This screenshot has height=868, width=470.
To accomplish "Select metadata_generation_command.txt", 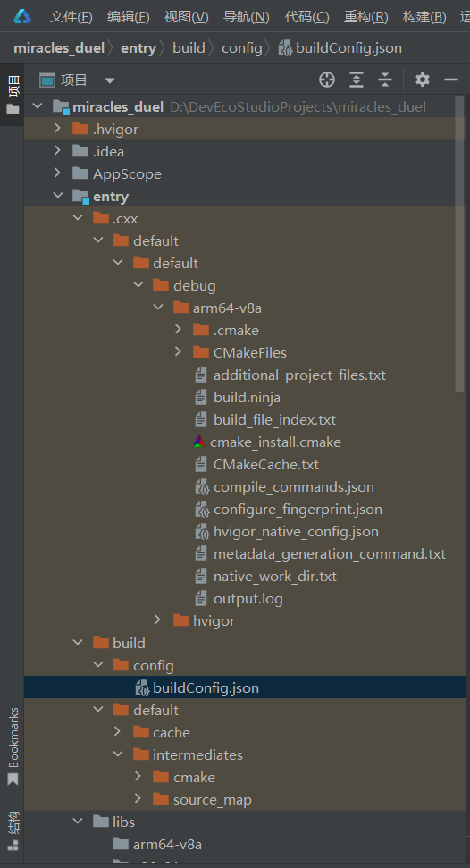I will 330,553.
